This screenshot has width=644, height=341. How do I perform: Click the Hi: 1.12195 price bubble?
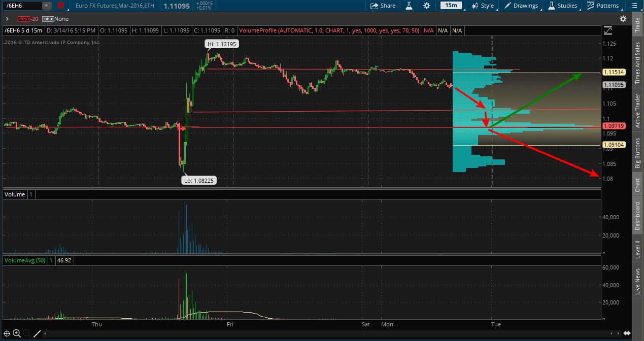click(222, 44)
